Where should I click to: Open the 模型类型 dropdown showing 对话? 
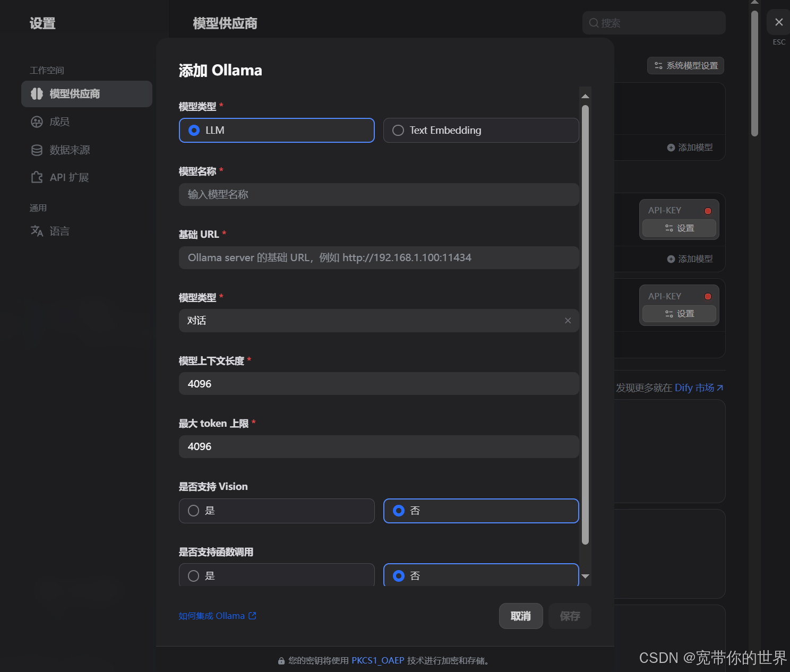pyautogui.click(x=379, y=321)
